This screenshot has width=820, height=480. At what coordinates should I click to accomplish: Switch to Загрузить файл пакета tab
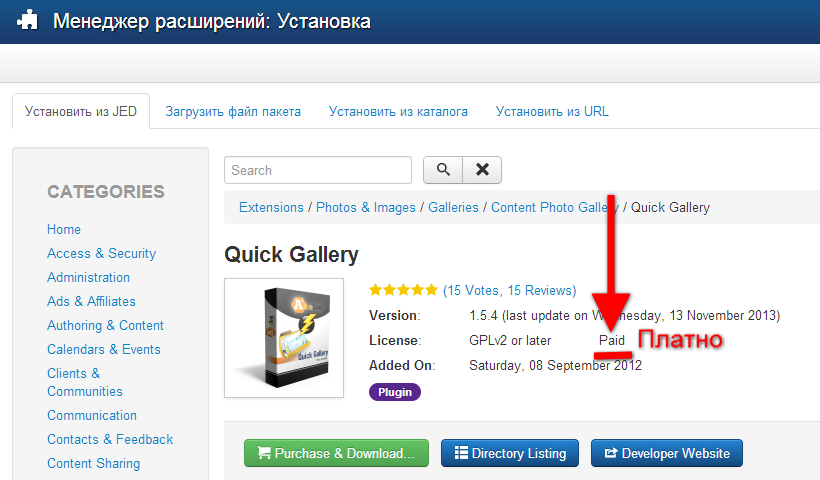[233, 111]
